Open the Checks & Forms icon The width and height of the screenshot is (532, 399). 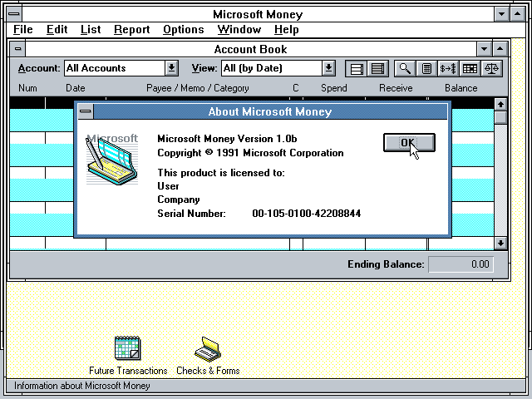pos(207,348)
